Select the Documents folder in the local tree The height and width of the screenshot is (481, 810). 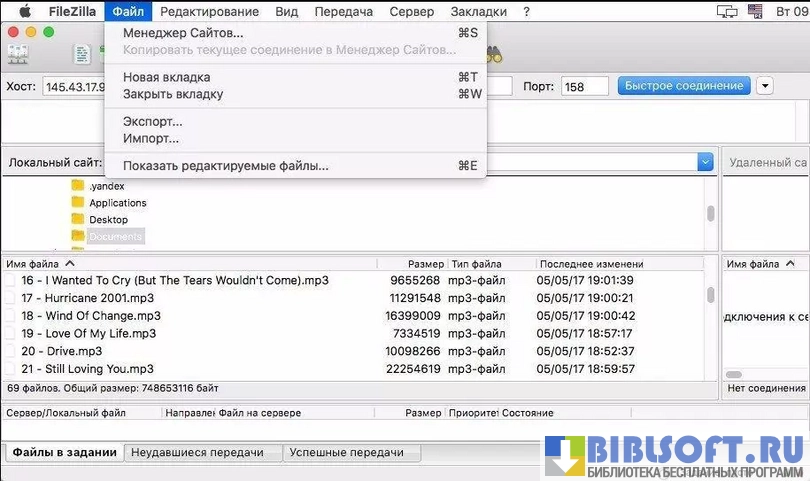pos(115,237)
